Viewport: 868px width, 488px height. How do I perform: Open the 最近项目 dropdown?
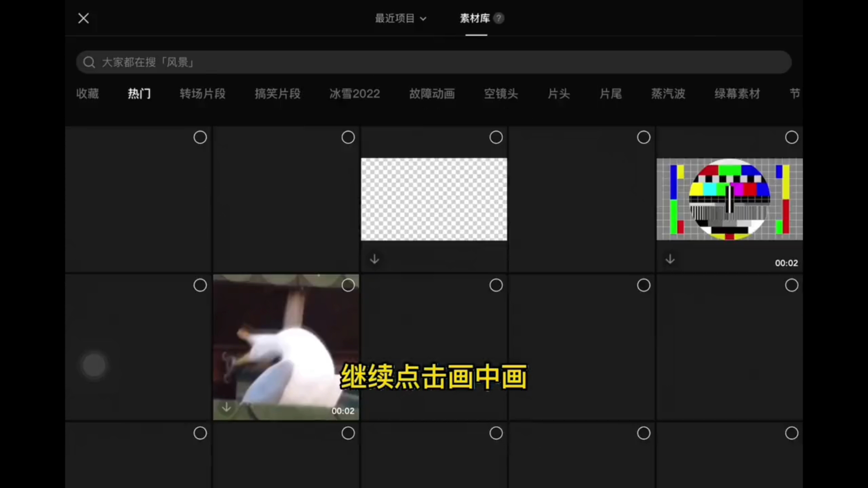401,19
